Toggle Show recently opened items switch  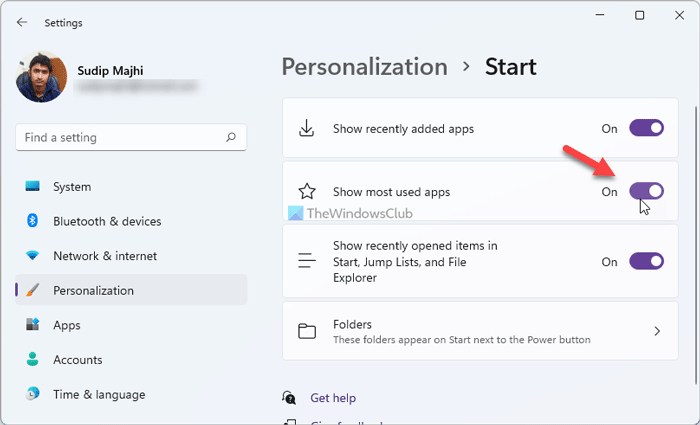(646, 261)
